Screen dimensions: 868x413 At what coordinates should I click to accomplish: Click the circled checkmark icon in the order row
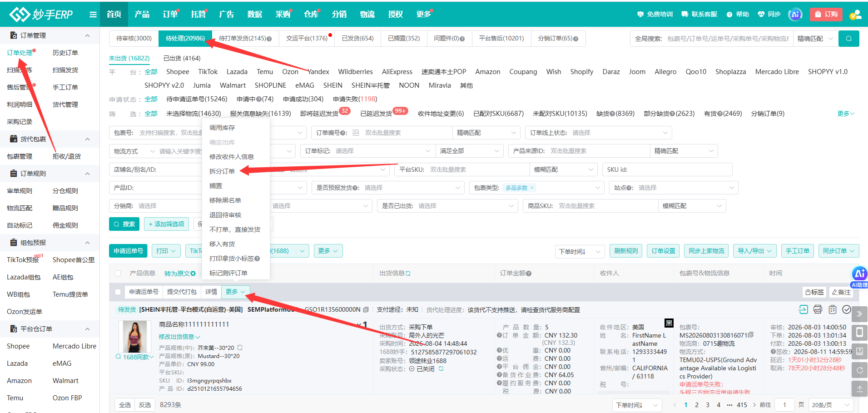click(847, 309)
